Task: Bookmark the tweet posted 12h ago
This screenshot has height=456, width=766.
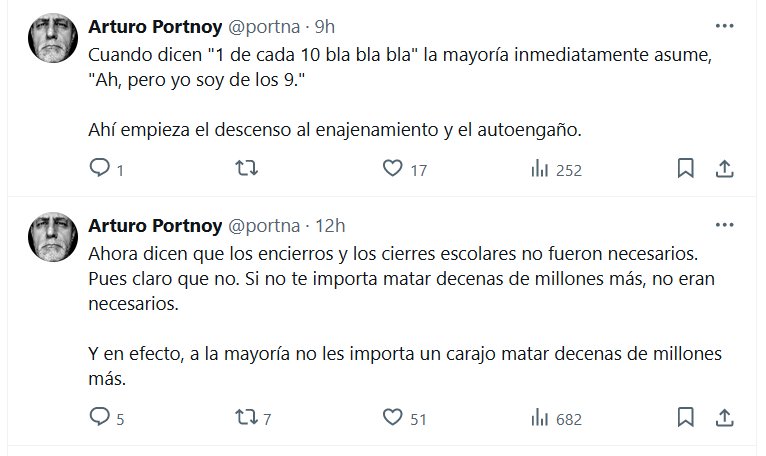Action: click(685, 417)
